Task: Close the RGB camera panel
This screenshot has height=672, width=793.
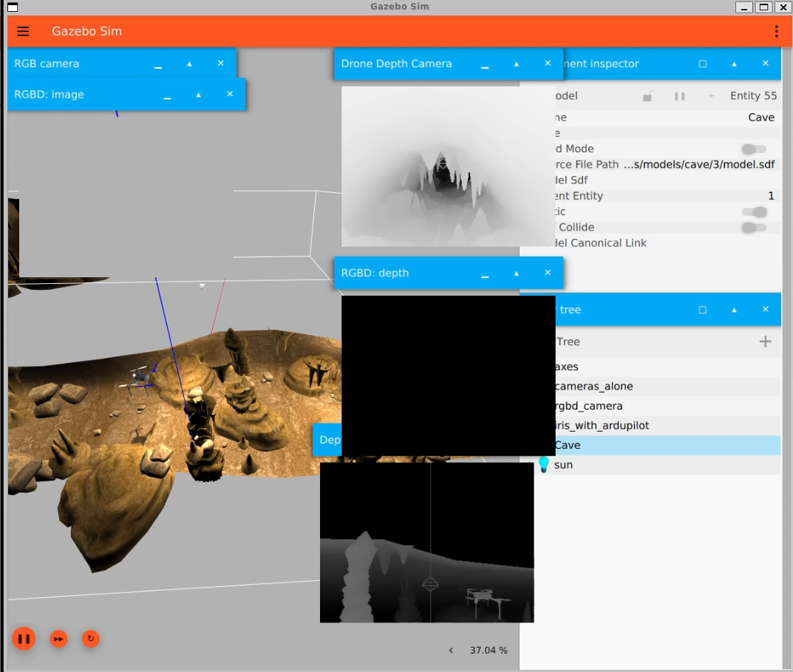Action: [x=220, y=64]
